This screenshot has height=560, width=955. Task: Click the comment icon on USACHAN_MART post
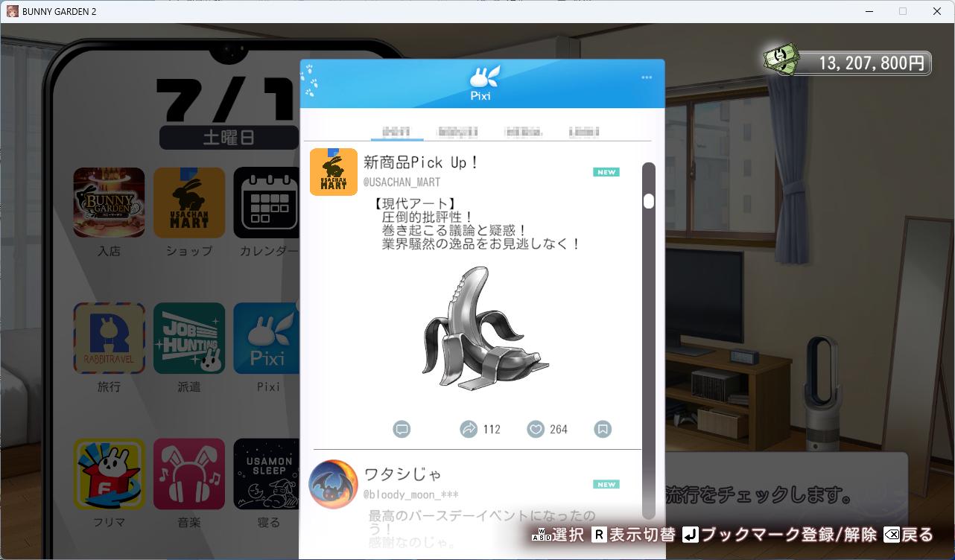point(402,429)
